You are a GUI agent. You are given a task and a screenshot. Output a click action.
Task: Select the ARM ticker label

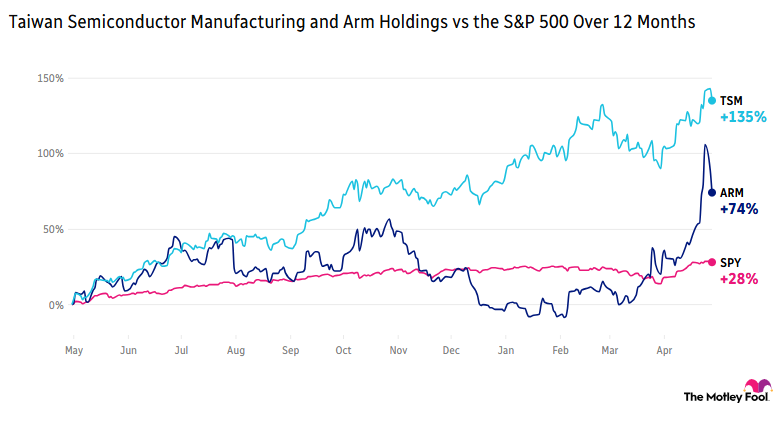pos(732,192)
